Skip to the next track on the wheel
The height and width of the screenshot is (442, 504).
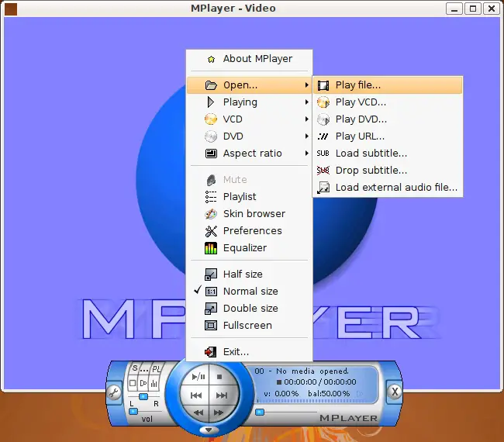pyautogui.click(x=222, y=395)
